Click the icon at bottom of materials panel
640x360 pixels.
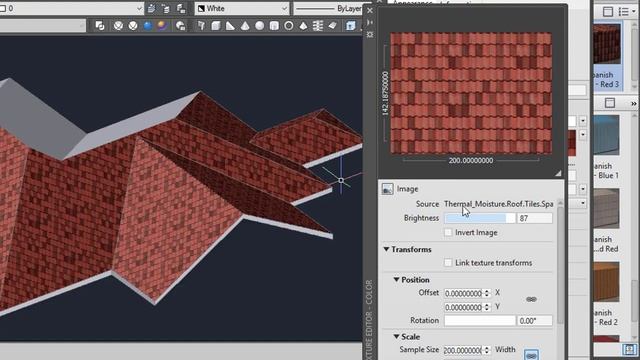(x=629, y=349)
